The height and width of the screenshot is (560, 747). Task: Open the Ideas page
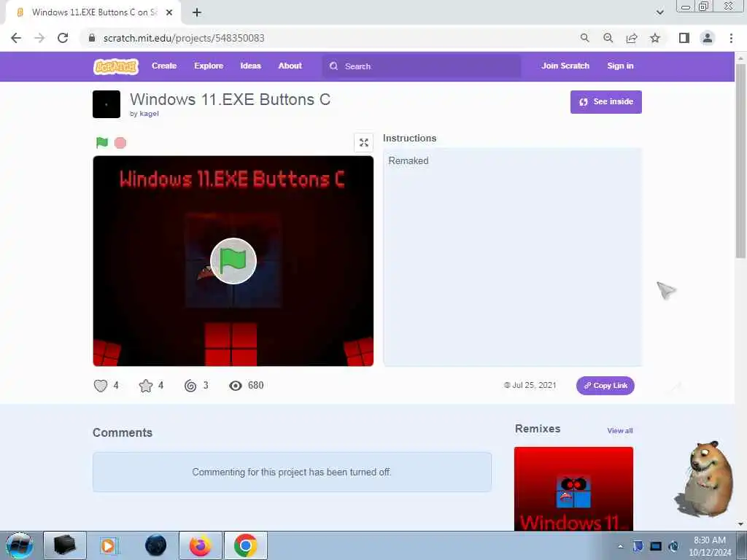pos(251,66)
